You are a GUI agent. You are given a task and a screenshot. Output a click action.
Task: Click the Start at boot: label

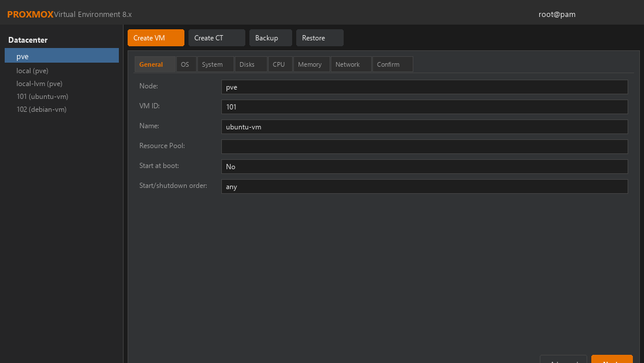pos(159,166)
